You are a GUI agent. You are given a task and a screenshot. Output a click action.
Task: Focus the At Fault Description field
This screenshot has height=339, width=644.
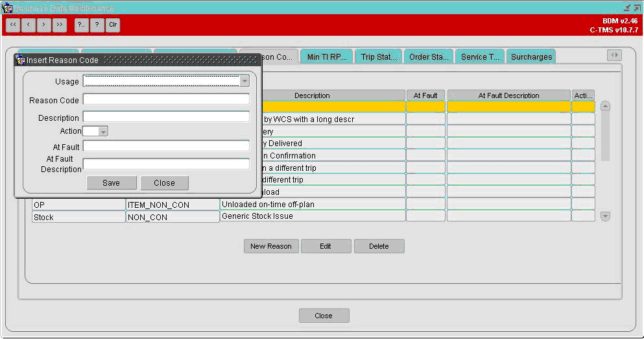tap(166, 164)
